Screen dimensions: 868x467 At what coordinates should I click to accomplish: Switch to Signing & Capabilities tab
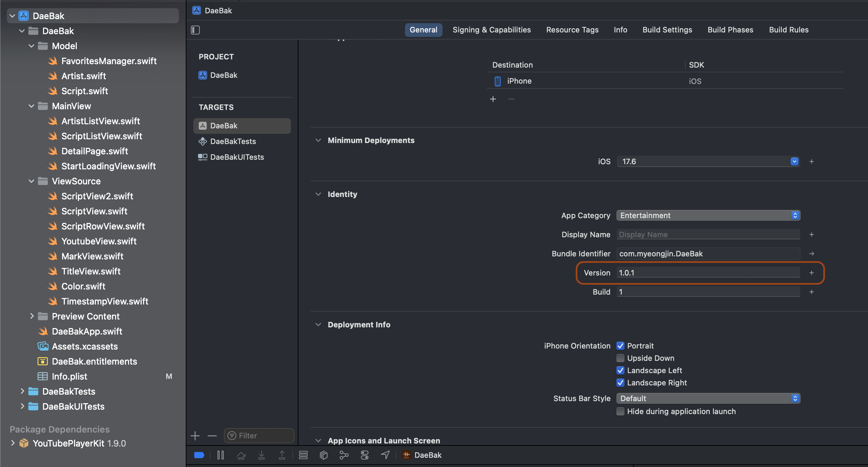(x=492, y=30)
